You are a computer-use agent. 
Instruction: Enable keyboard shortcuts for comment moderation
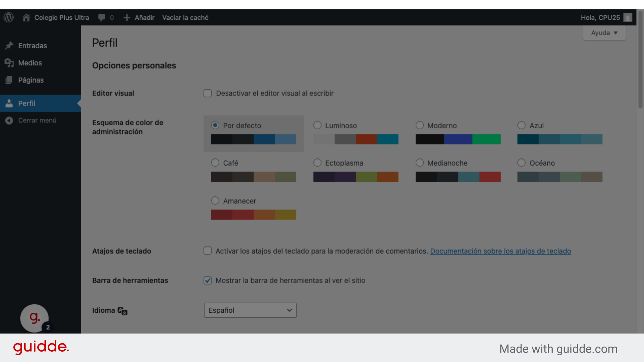pos(208,251)
